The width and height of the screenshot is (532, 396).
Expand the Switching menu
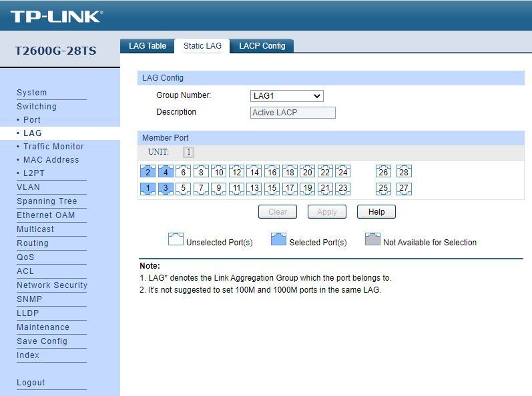(37, 107)
